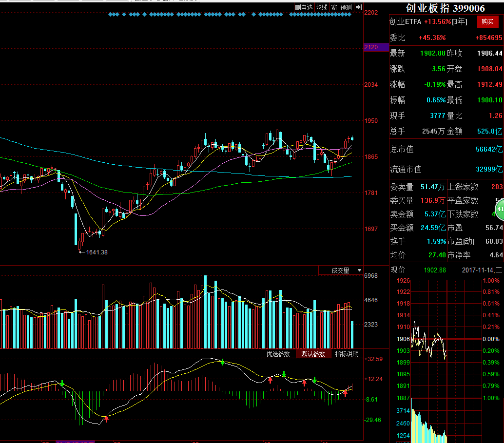
Task: Open the 指标说明 tab
Action: [x=347, y=354]
